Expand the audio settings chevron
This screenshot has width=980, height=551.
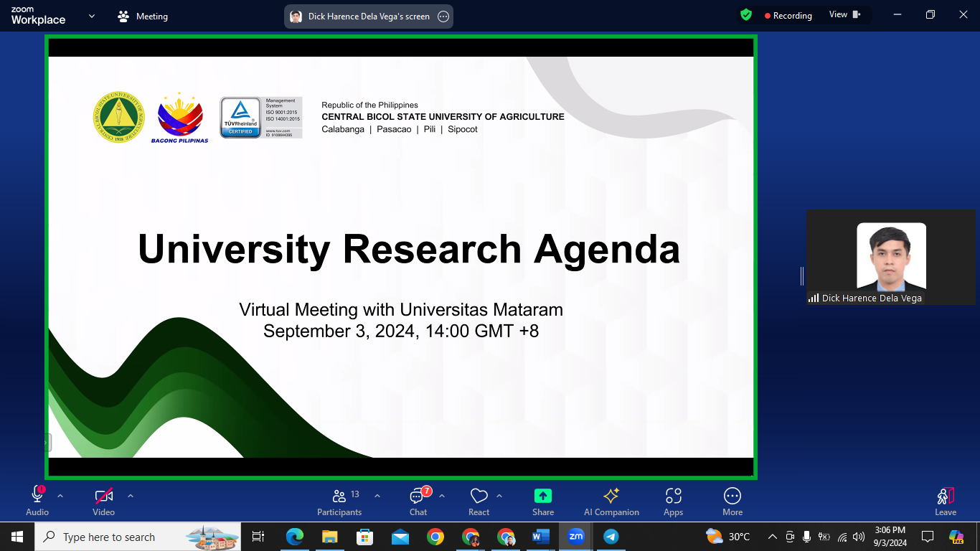[60, 496]
